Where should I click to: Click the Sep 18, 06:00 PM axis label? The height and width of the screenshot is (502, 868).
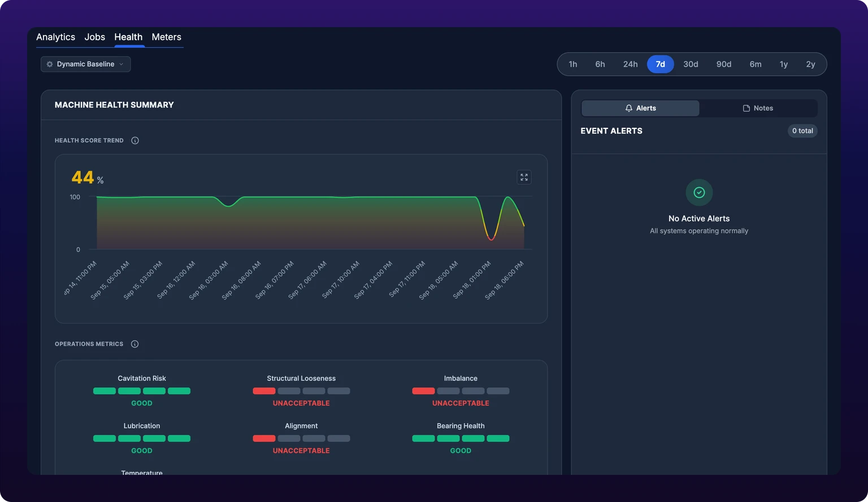point(505,279)
